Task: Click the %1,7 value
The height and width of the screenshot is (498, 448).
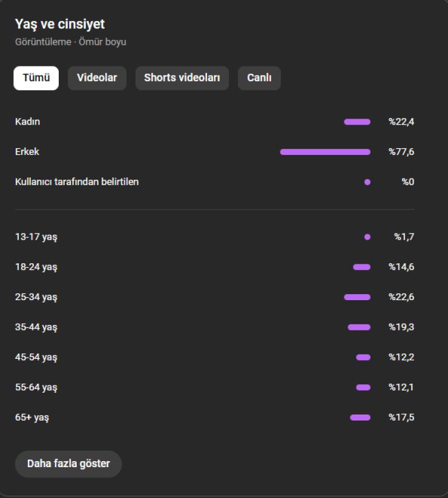Action: point(404,237)
